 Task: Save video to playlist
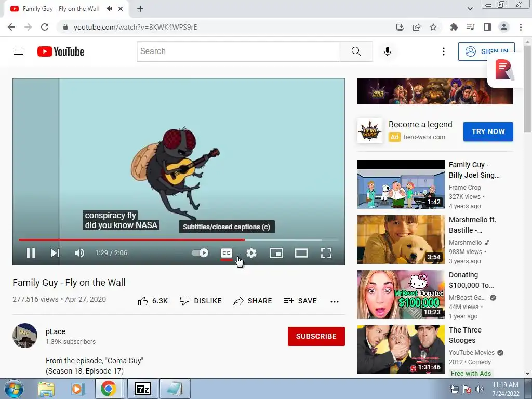tap(300, 301)
